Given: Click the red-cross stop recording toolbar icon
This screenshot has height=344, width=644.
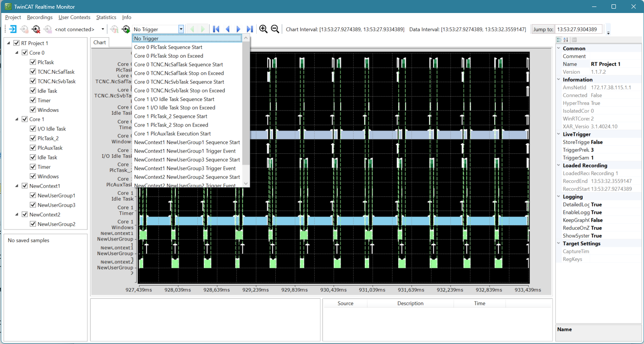Looking at the screenshot, I should (36, 29).
